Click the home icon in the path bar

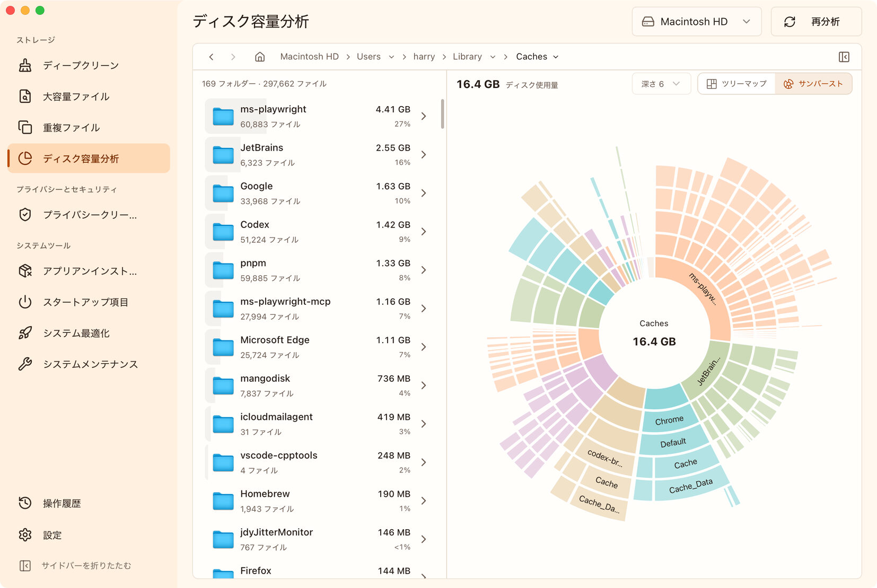coord(260,57)
